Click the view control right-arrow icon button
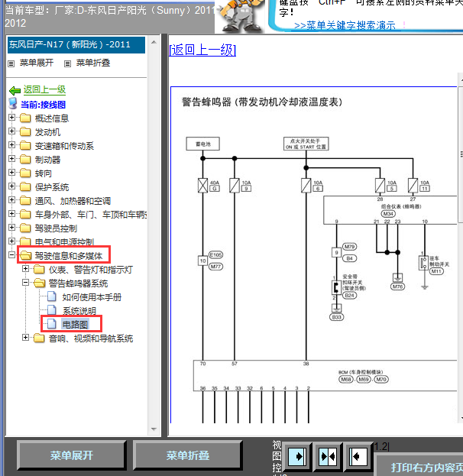This screenshot has width=463, height=476. (x=297, y=457)
